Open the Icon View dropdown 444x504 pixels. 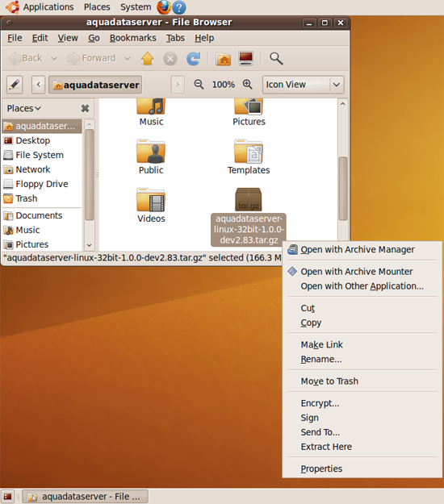point(303,85)
